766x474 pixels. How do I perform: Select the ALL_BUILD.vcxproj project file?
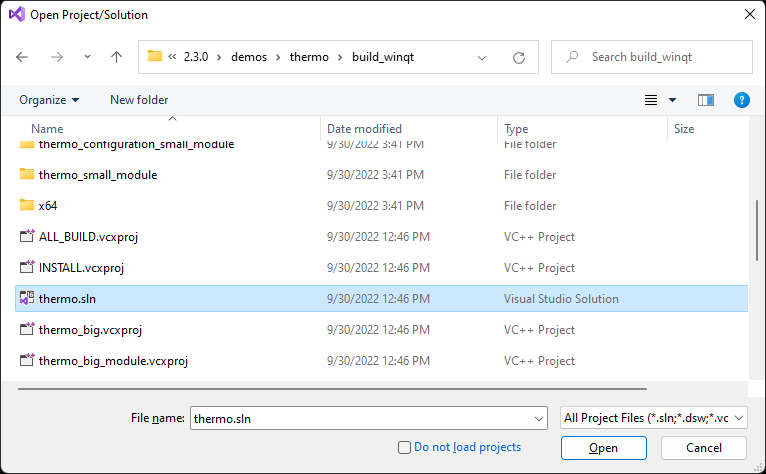point(80,237)
